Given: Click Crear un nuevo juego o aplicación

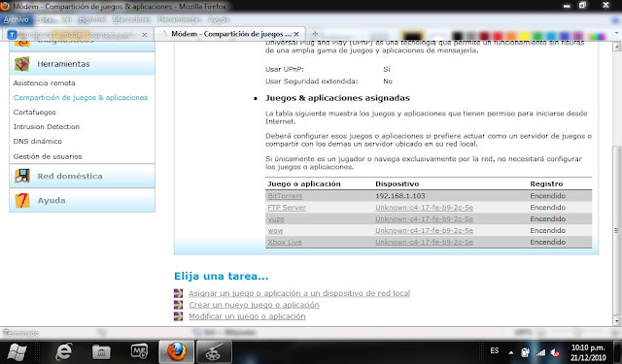Looking at the screenshot, I should 254,305.
